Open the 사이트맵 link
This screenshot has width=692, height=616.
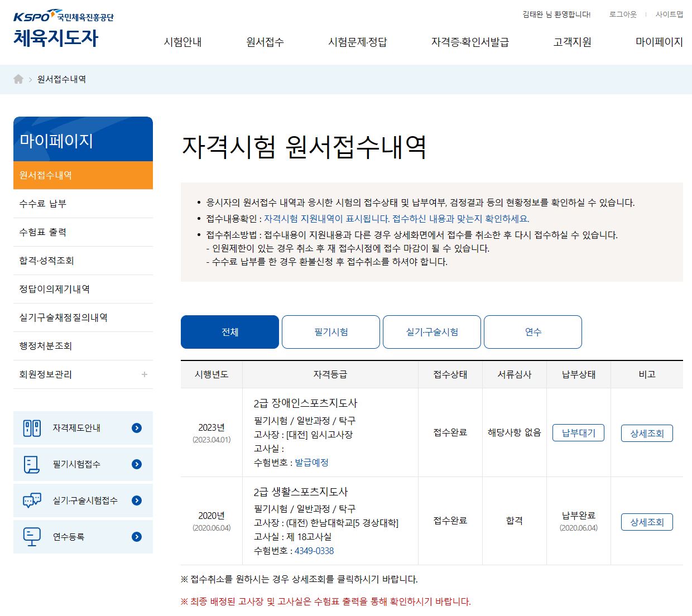(x=669, y=15)
